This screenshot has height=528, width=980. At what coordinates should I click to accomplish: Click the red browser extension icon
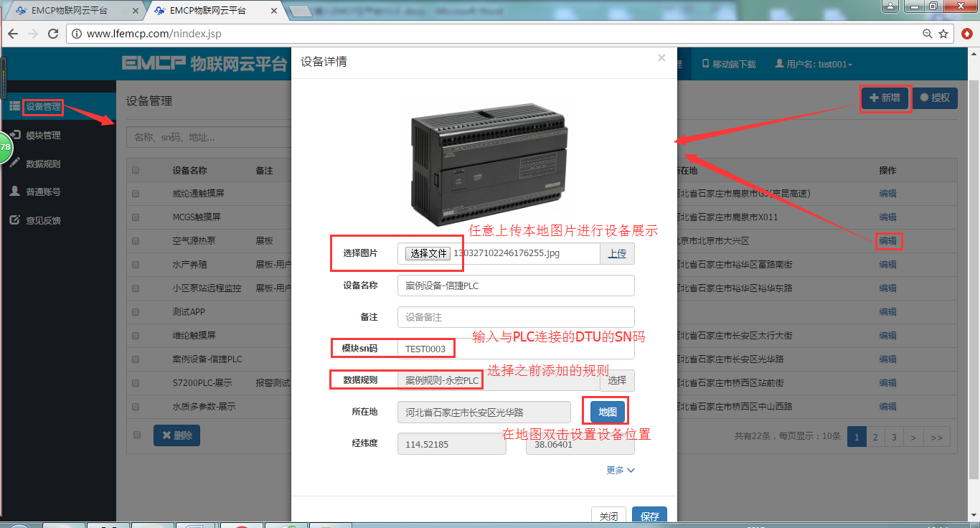tap(966, 34)
